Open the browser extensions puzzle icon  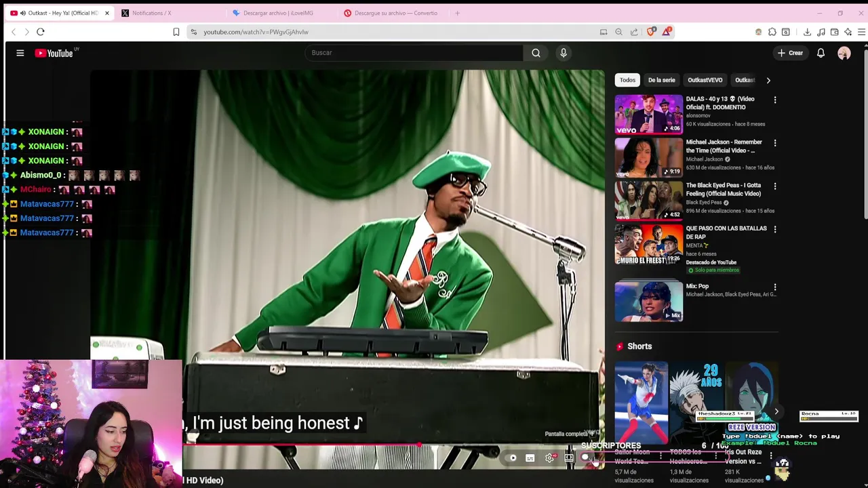pos(772,32)
